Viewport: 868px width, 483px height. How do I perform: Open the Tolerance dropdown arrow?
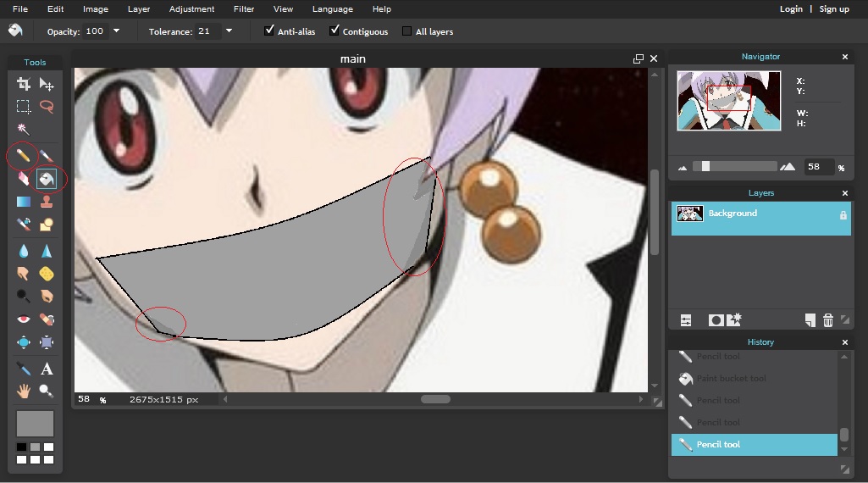point(229,31)
